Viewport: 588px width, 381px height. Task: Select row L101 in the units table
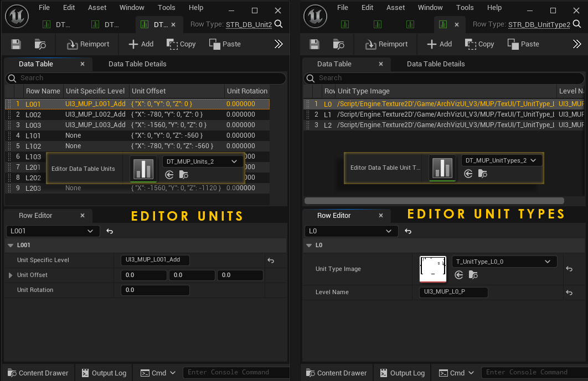coord(137,135)
